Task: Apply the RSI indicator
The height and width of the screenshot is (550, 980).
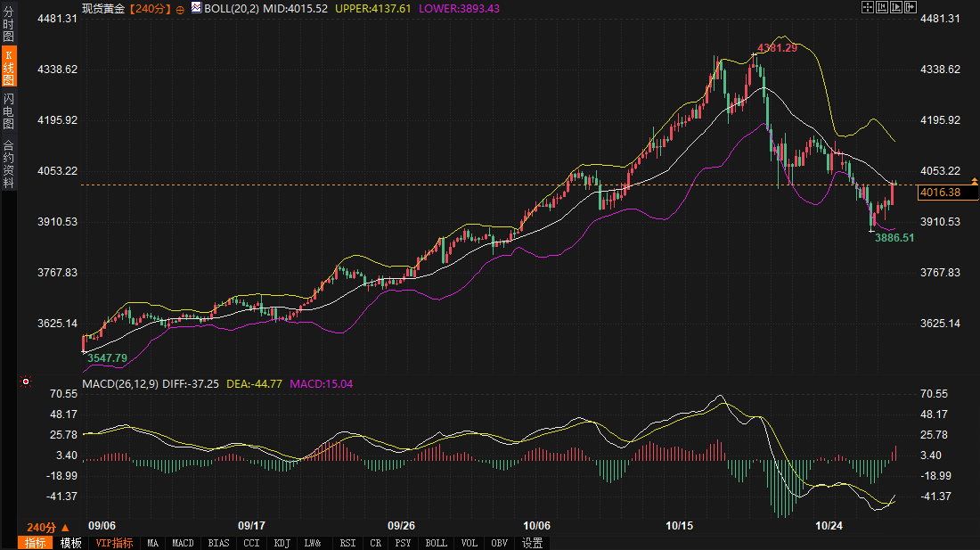Action: (347, 543)
